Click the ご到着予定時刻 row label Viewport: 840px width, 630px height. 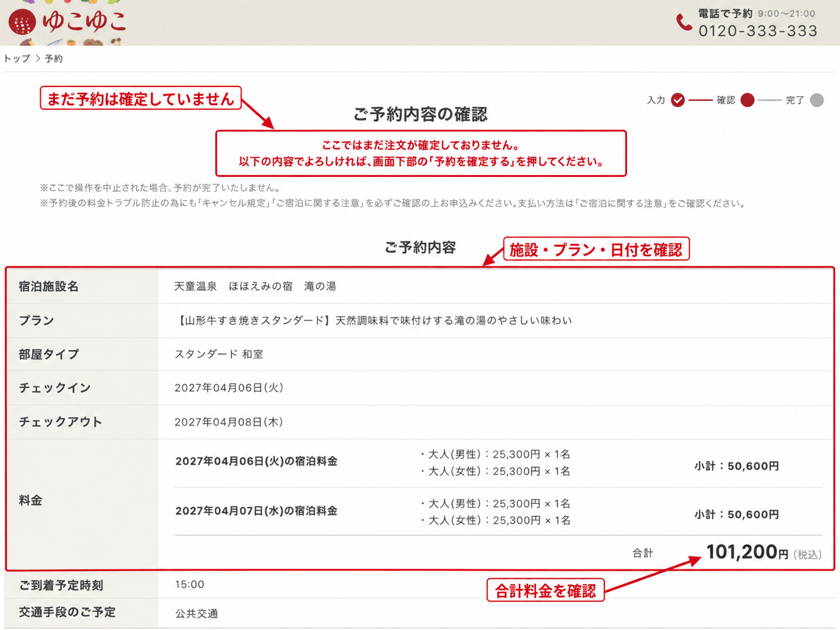click(61, 585)
